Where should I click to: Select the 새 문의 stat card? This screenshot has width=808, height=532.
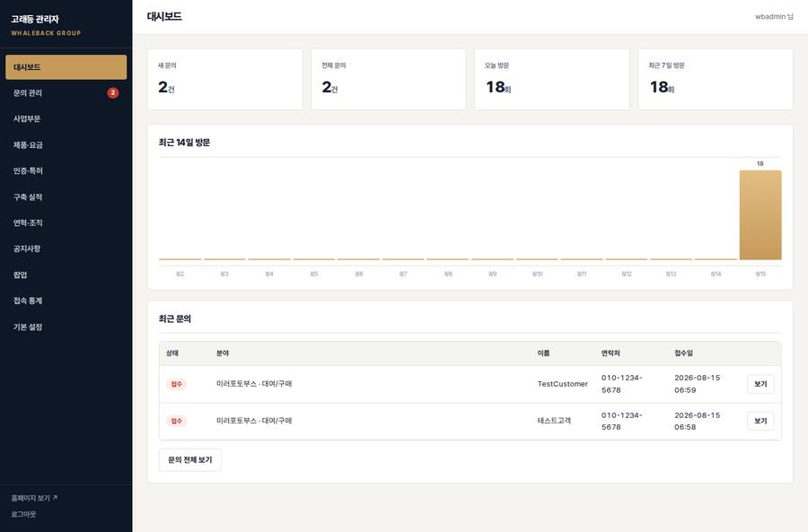click(224, 79)
